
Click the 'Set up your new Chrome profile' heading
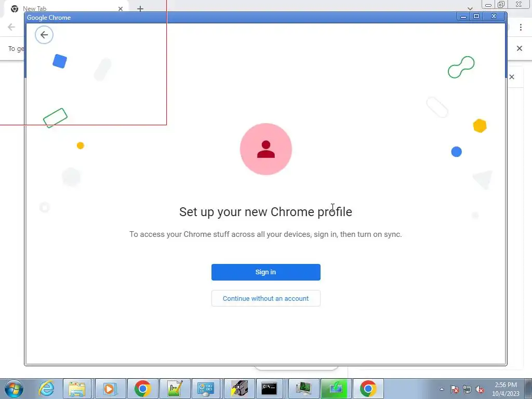[265, 212]
